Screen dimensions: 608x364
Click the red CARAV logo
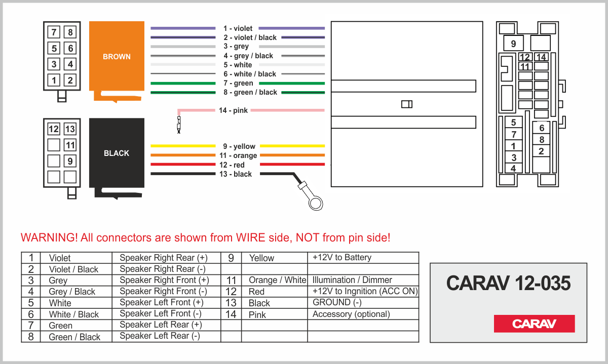pos(534,323)
